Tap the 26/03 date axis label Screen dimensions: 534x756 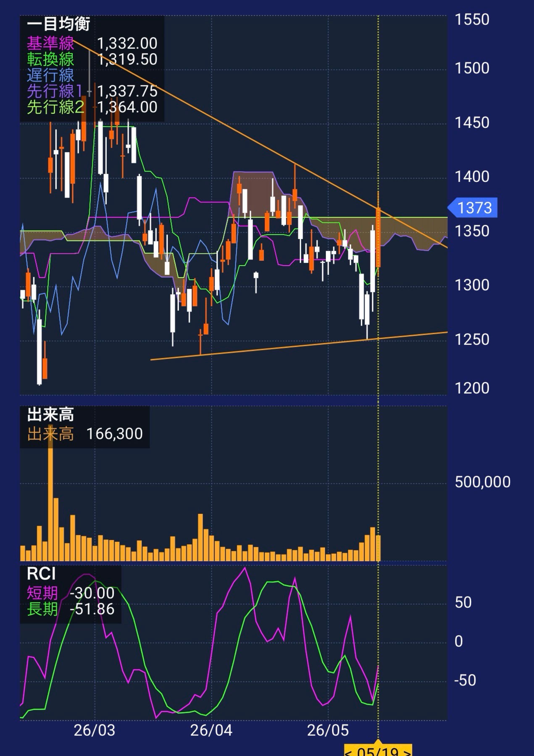[95, 730]
